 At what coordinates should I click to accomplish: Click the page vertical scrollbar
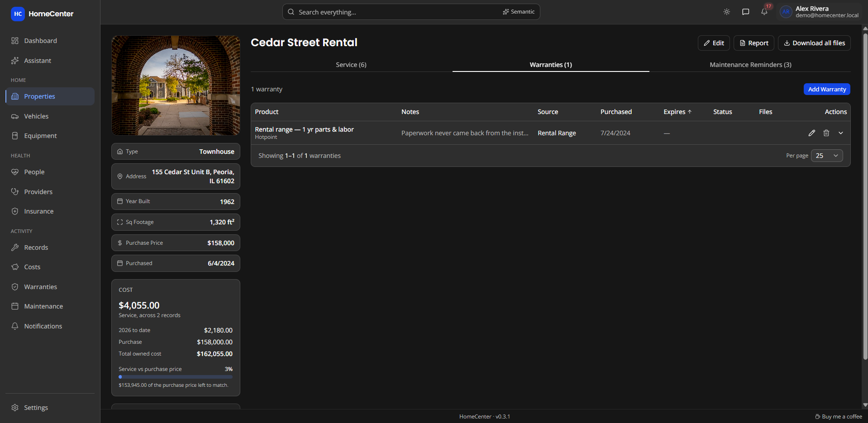865,197
